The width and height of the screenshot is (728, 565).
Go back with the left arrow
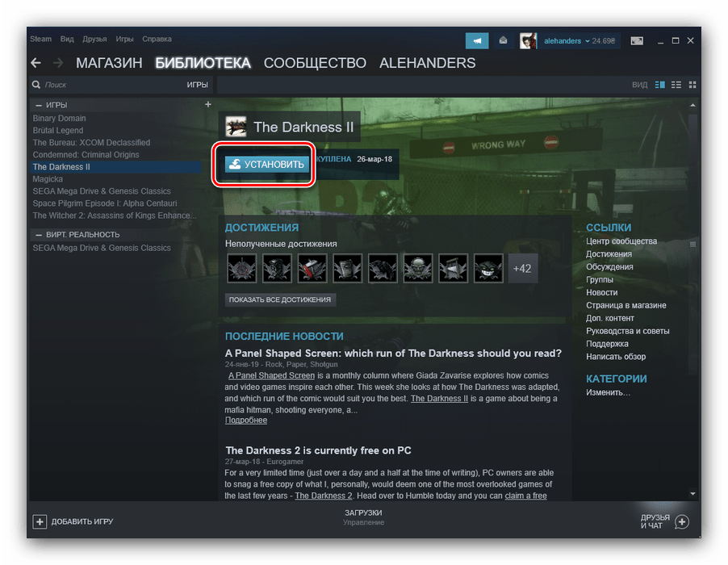(36, 63)
